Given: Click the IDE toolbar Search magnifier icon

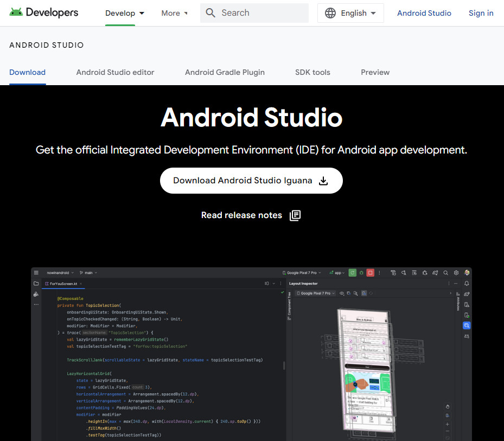Looking at the screenshot, I should pos(445,273).
